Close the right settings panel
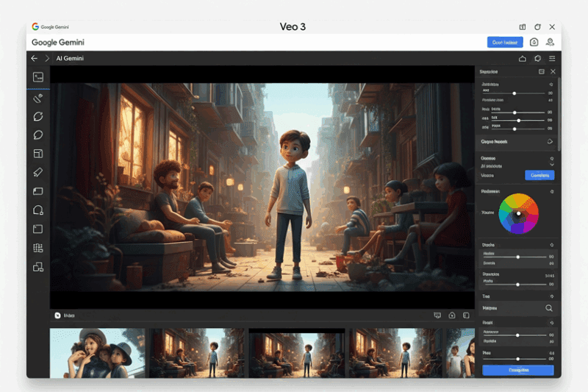 (x=553, y=71)
